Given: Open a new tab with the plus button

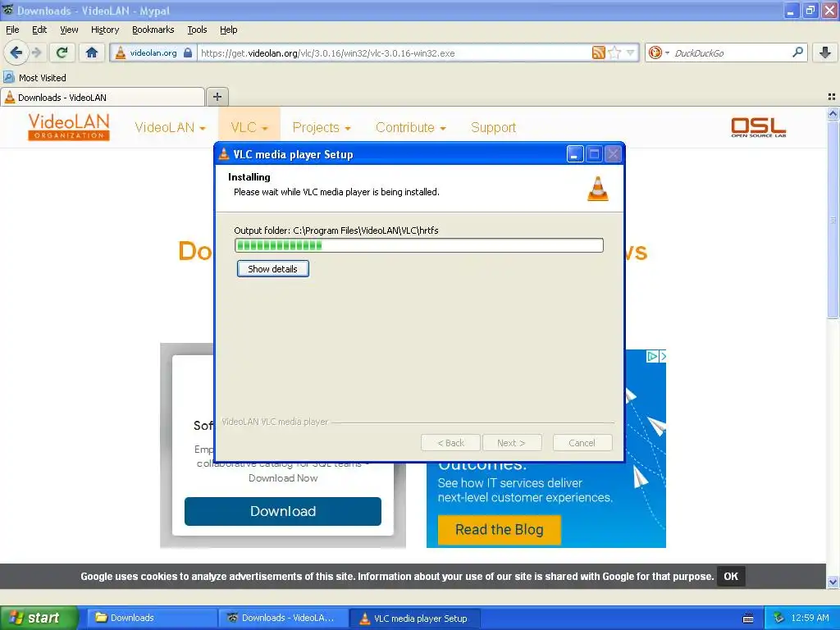Looking at the screenshot, I should (217, 97).
